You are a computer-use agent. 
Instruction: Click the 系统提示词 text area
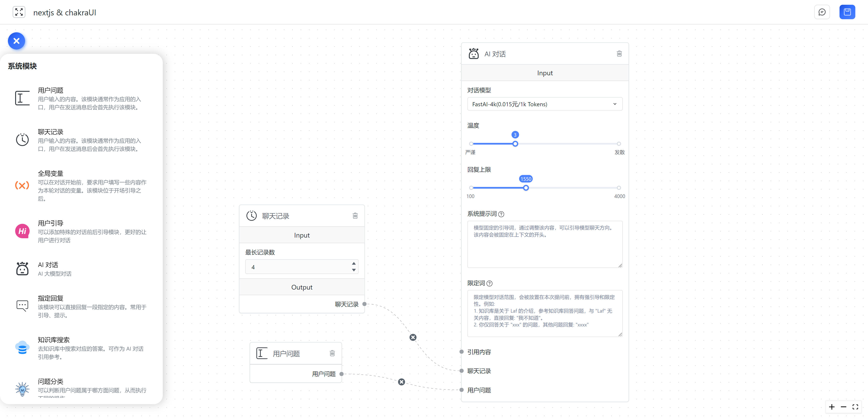click(x=545, y=244)
